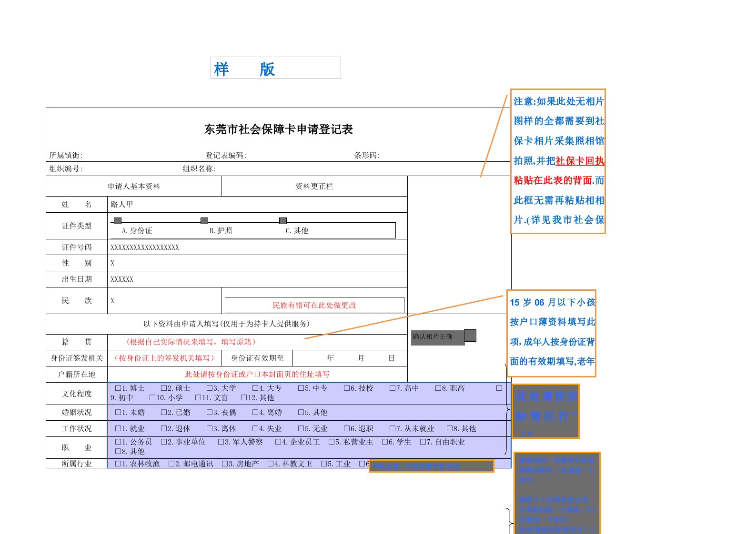Check industry 1.农林牧渔

click(118, 464)
